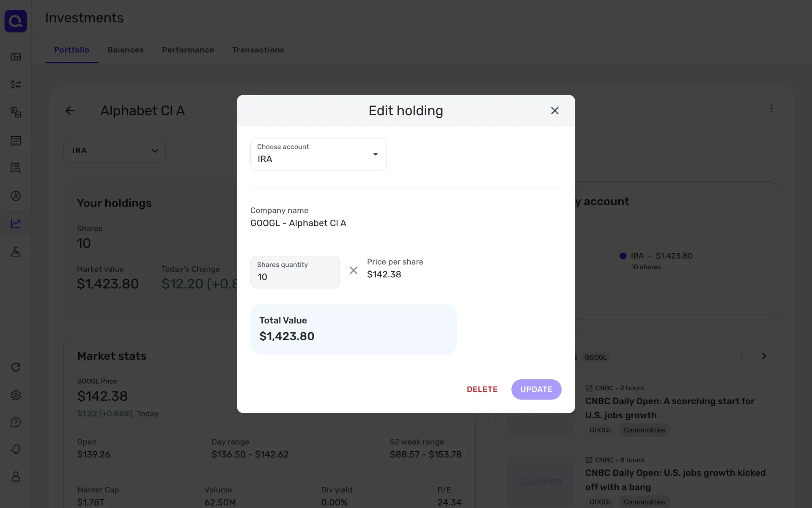
Task: Open the dashboard icon in sidebar
Action: point(16,57)
